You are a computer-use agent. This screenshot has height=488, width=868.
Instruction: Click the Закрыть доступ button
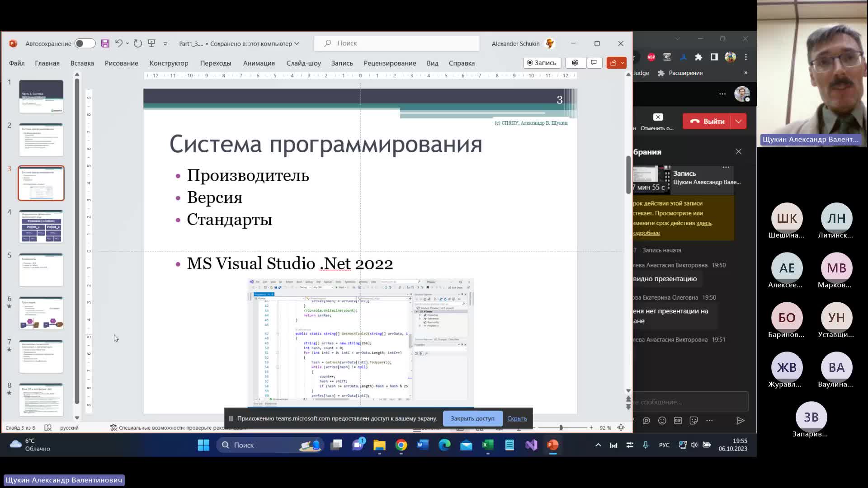pos(472,418)
